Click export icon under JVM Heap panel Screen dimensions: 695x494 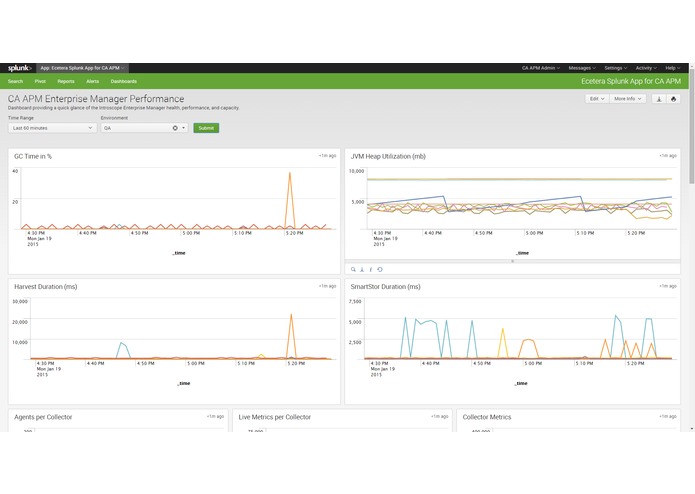[x=362, y=269]
